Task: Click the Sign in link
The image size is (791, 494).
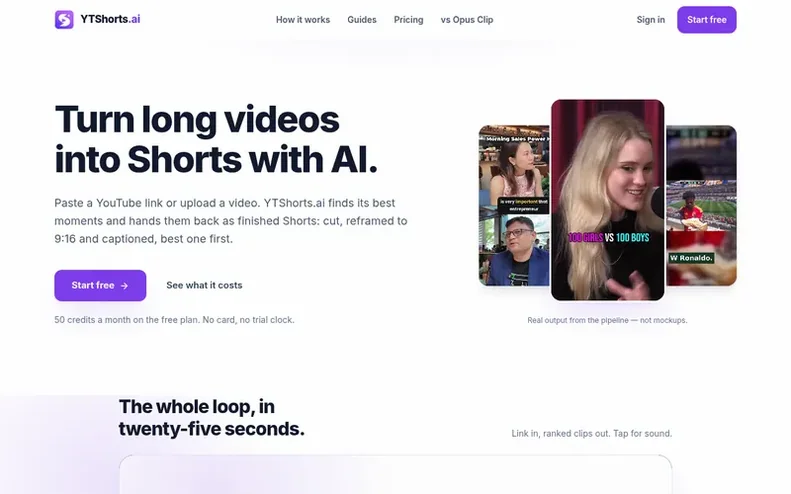Action: pyautogui.click(x=650, y=20)
